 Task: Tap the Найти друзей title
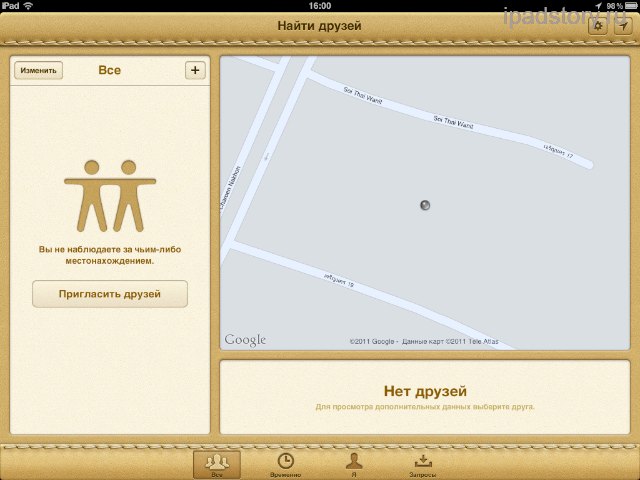click(x=320, y=26)
